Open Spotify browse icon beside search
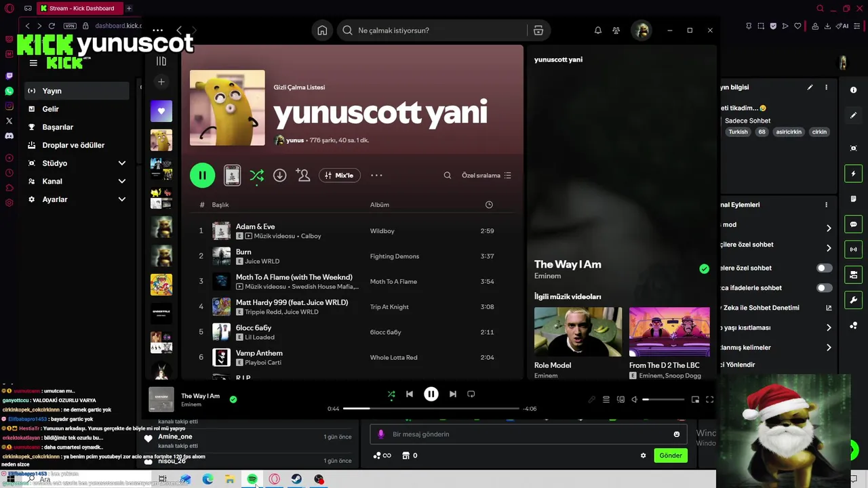Screen dimensions: 868x488 [x=538, y=30]
